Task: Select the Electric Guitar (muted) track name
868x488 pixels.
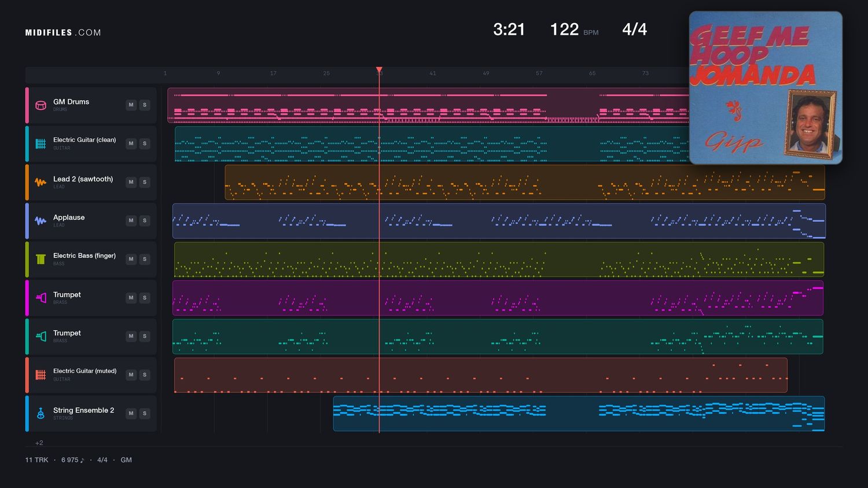Action: coord(85,371)
